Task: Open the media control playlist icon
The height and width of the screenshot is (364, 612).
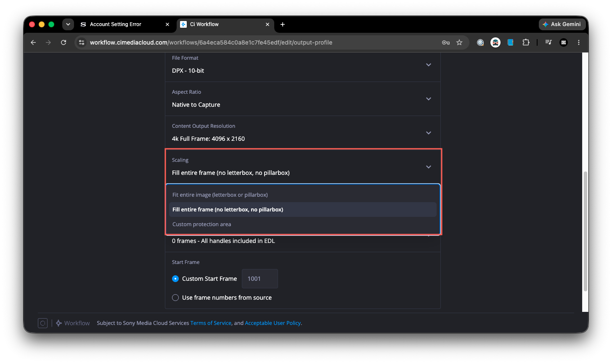Action: pos(548,42)
